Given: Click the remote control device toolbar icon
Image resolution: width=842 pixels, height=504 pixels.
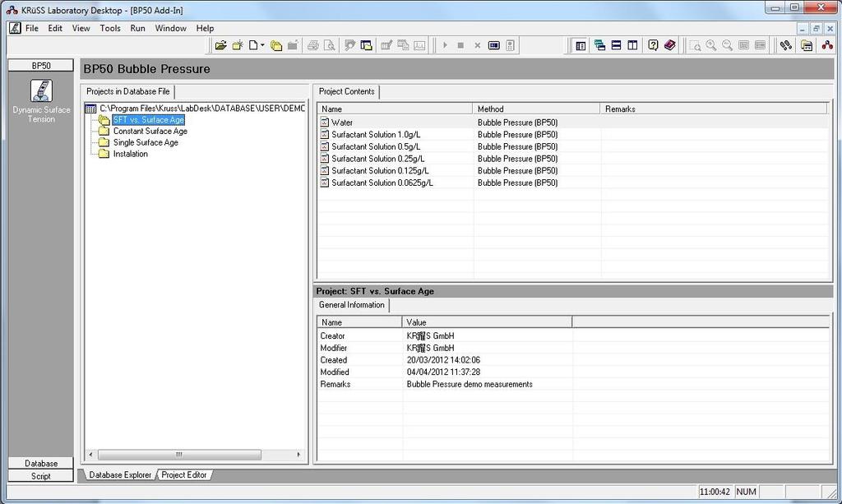Looking at the screenshot, I should tap(510, 45).
